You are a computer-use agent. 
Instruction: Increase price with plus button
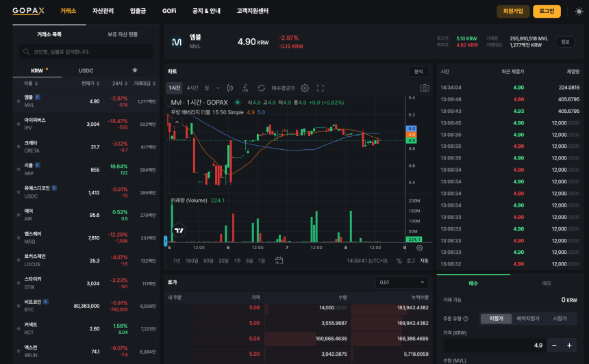pyautogui.click(x=569, y=346)
